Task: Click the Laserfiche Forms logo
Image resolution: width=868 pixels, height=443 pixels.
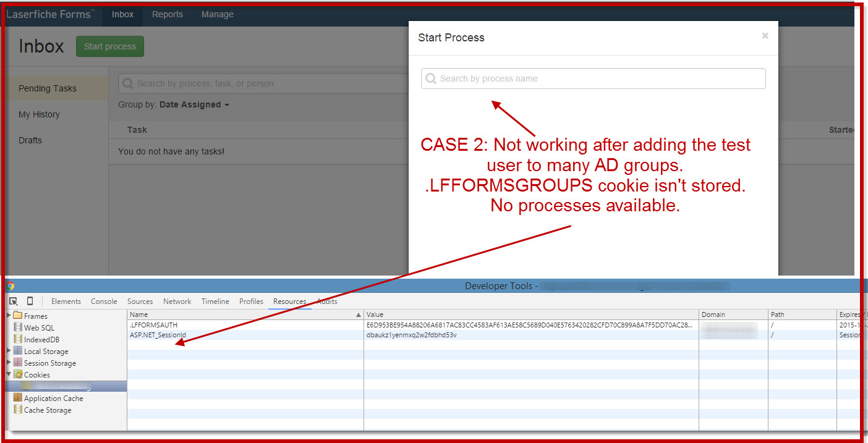Action: [x=50, y=14]
